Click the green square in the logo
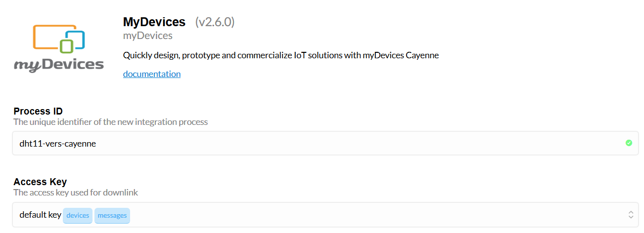Viewport: 644px width, 233px height. pyautogui.click(x=66, y=46)
